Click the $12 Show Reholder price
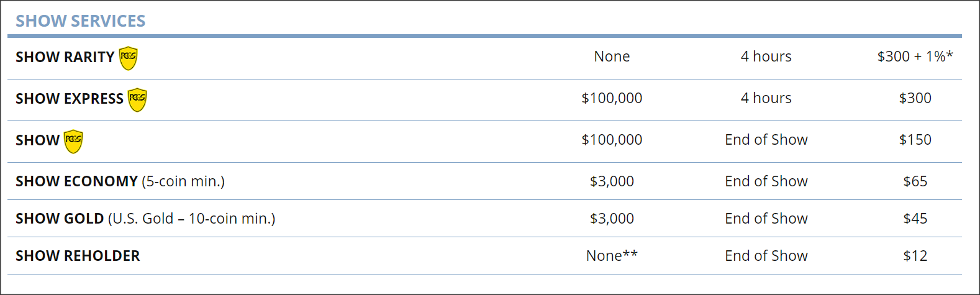Image resolution: width=980 pixels, height=295 pixels. click(x=915, y=256)
